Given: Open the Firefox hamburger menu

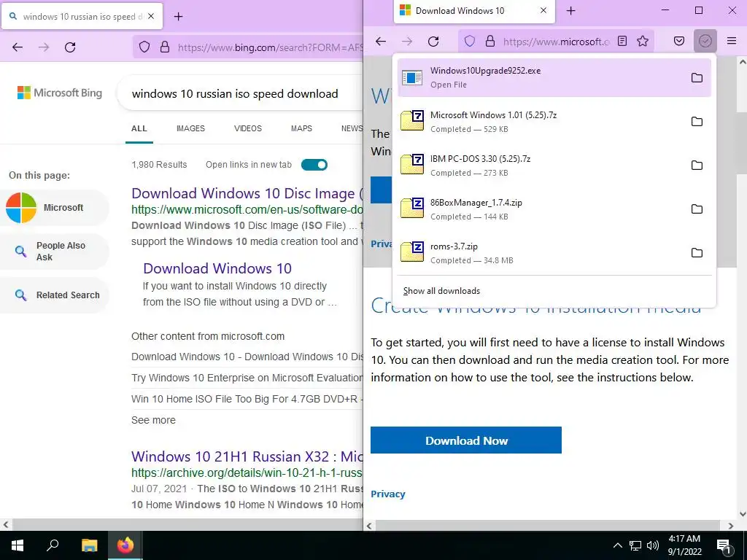Looking at the screenshot, I should tap(732, 42).
